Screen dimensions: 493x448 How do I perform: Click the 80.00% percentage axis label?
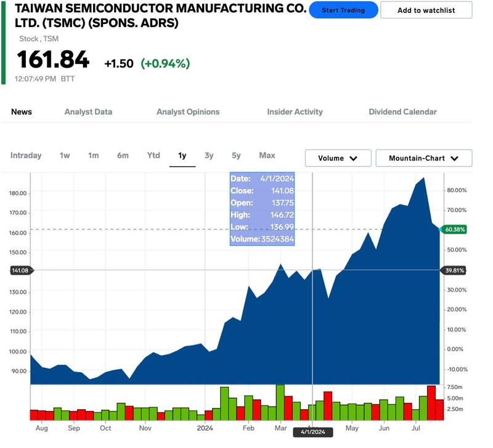457,190
